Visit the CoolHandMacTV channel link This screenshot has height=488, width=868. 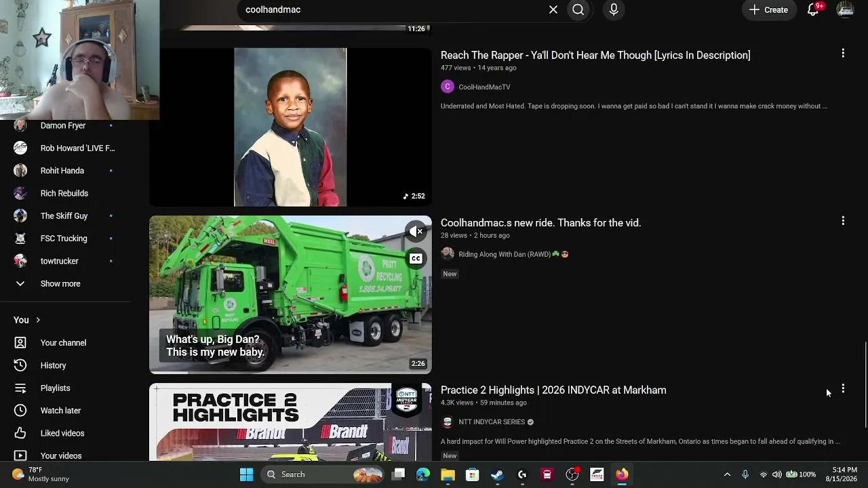coord(484,87)
